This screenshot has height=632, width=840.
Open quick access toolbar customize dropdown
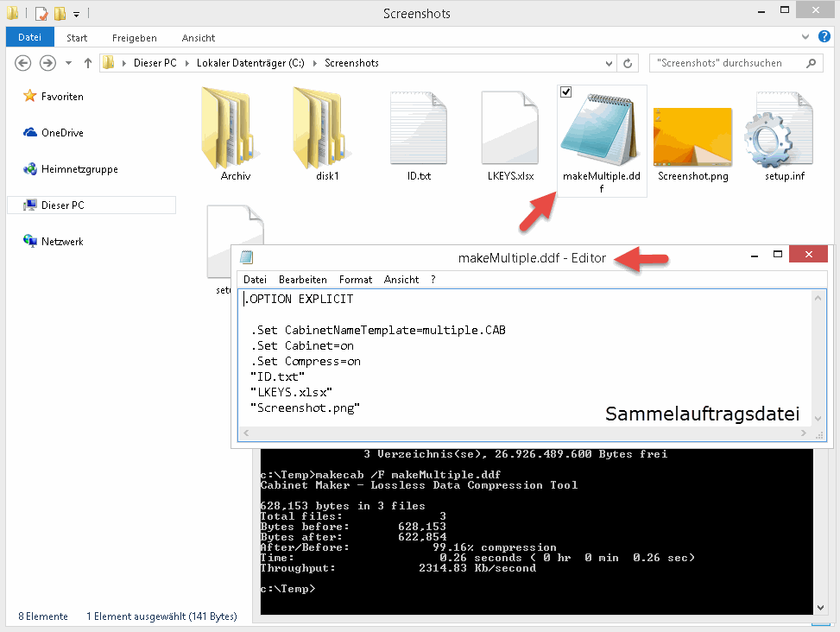[x=76, y=14]
